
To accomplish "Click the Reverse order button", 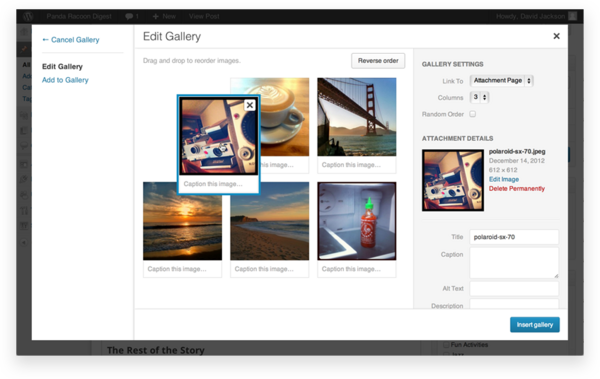I will (378, 61).
